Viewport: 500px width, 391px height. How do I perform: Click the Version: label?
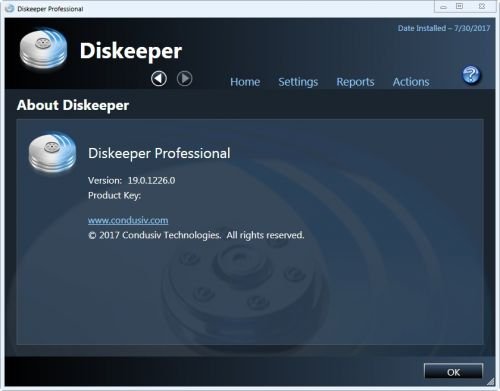tap(105, 181)
